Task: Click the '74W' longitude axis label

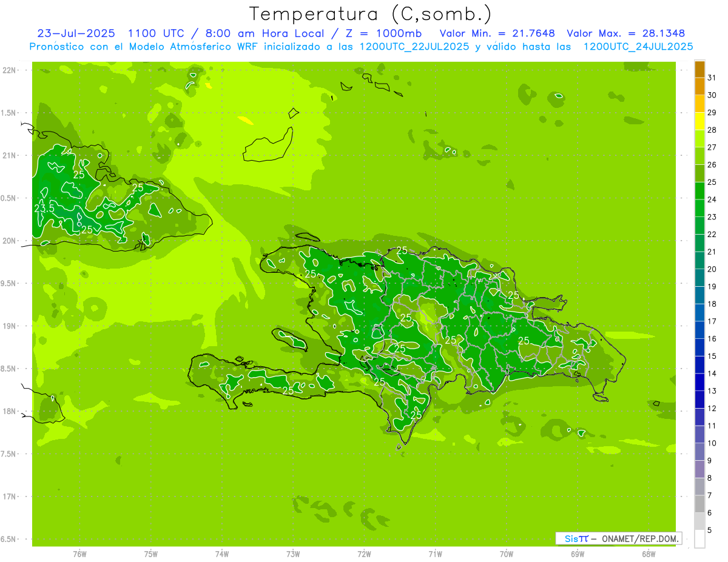Action: (x=222, y=554)
